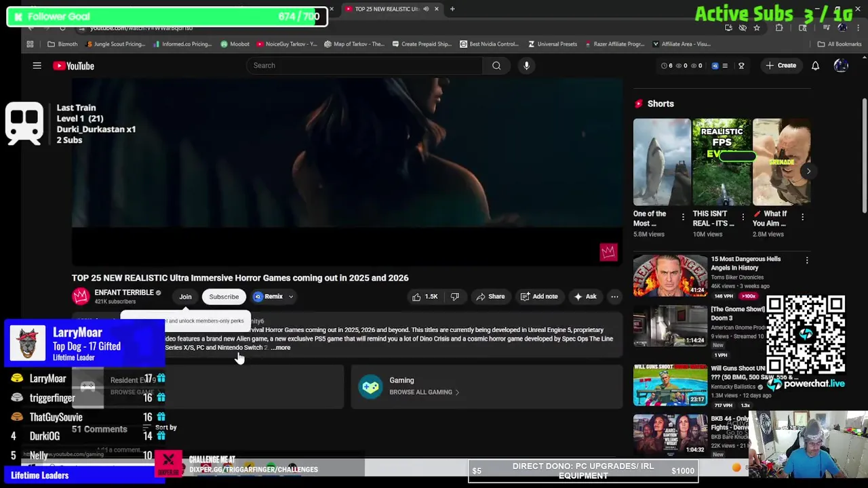The height and width of the screenshot is (488, 868).
Task: Open ENFANT TERRIBLE channel name link
Action: coord(124,293)
